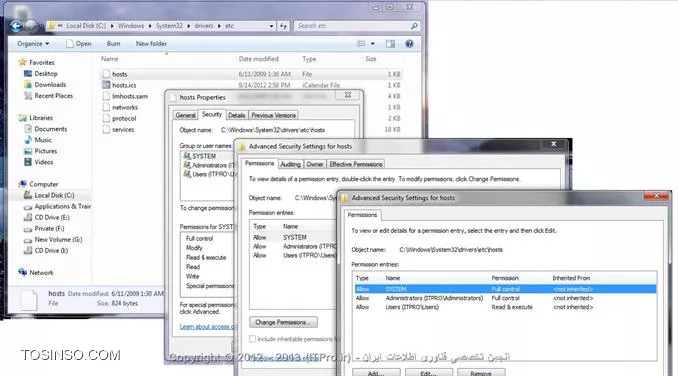The image size is (678, 376).
Task: Click the Learn about access link in hosts Properties
Action: coord(208,327)
